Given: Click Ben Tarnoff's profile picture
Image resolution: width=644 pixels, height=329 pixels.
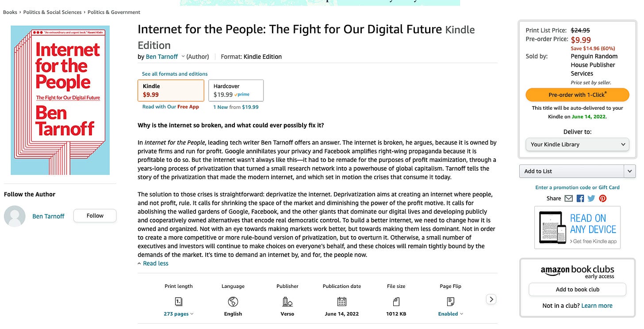Looking at the screenshot, I should pyautogui.click(x=14, y=215).
